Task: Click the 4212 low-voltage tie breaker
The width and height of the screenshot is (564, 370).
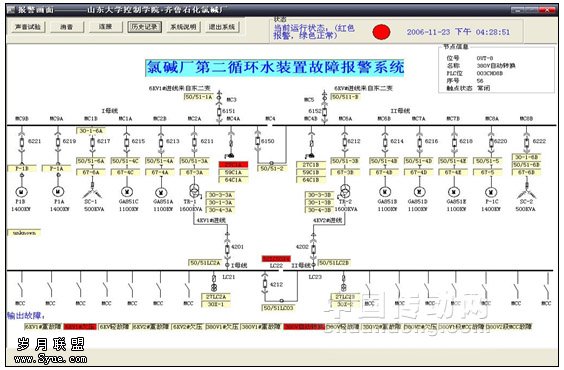Action: click(x=265, y=284)
